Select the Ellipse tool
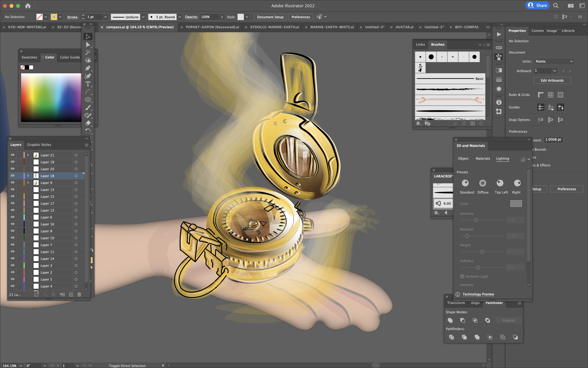Viewport: 588px width, 368px height. tap(88, 100)
